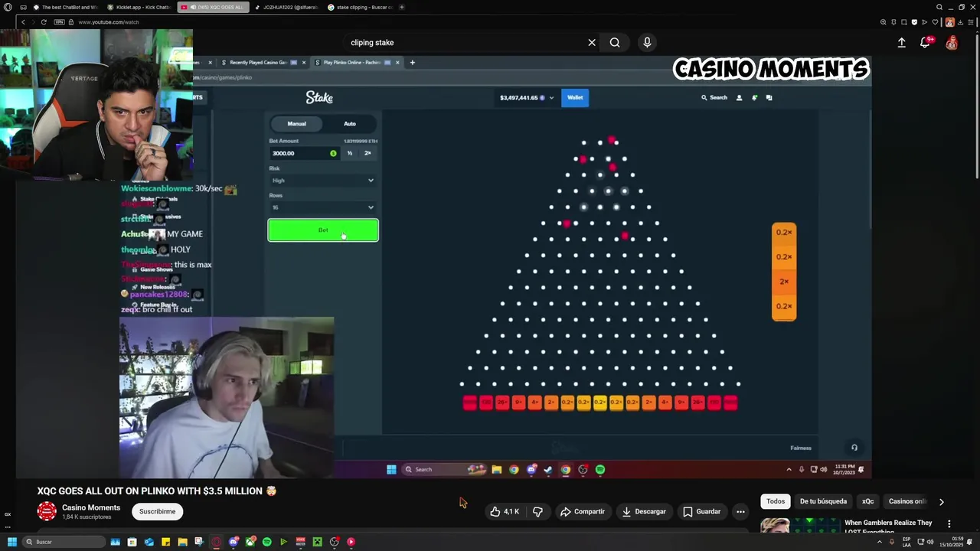Subscribe with the Suscribirme button

158,511
